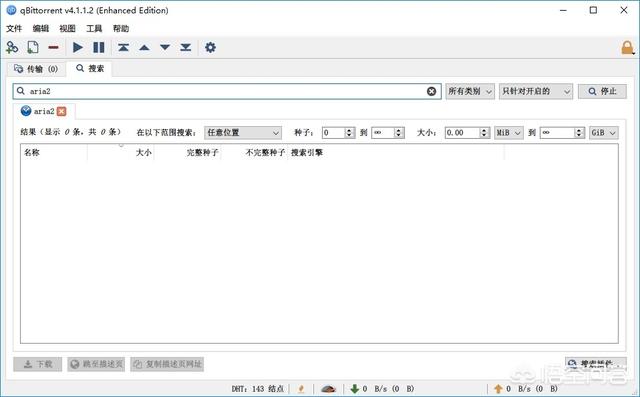The height and width of the screenshot is (397, 640).
Task: Click the upload rate 0 B/s text
Action: point(532,389)
